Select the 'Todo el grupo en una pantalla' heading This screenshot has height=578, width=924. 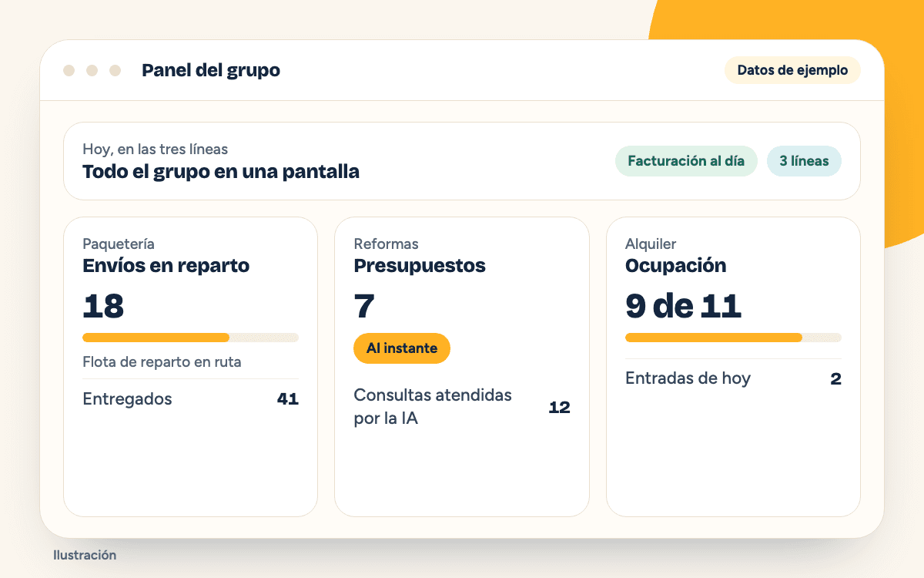coord(221,171)
